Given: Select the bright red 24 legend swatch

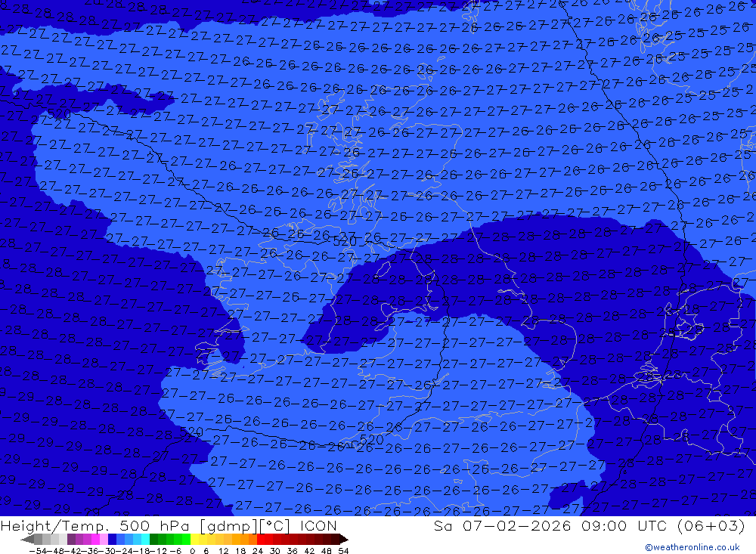Looking at the screenshot, I should tap(262, 539).
